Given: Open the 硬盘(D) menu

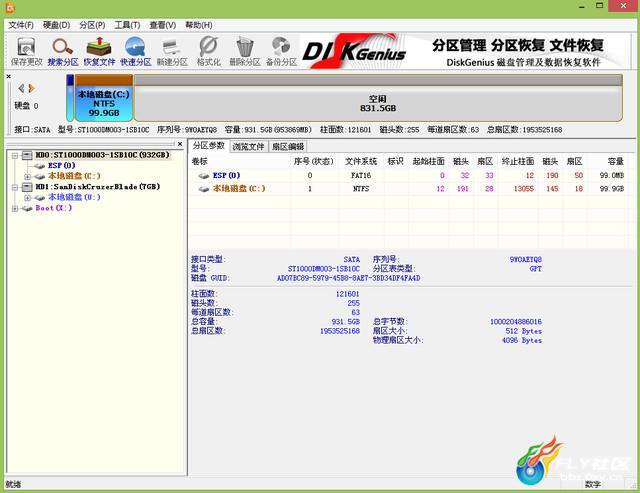Looking at the screenshot, I should (56, 25).
